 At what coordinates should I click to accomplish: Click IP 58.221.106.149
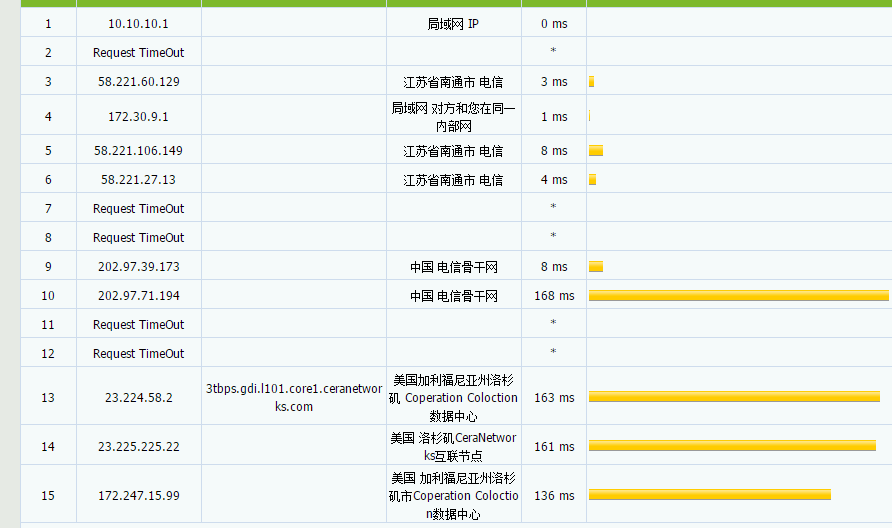pos(138,151)
